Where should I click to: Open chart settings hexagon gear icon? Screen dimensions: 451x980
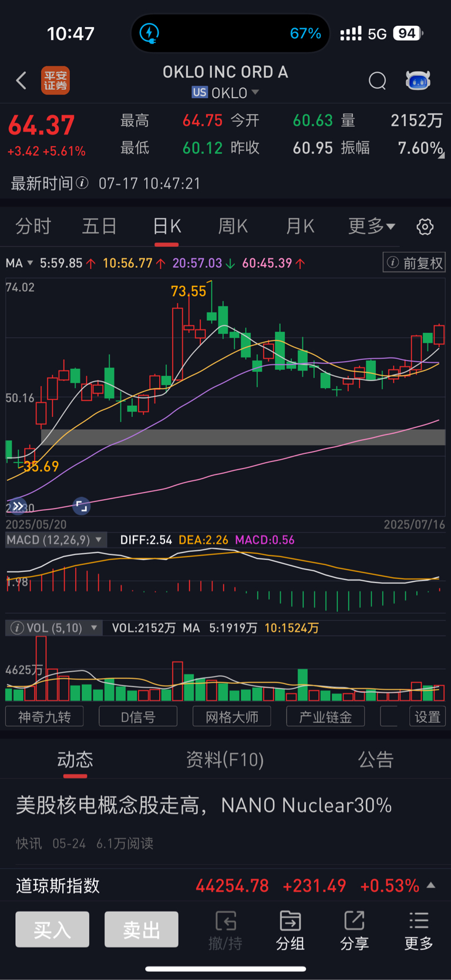pos(425,227)
